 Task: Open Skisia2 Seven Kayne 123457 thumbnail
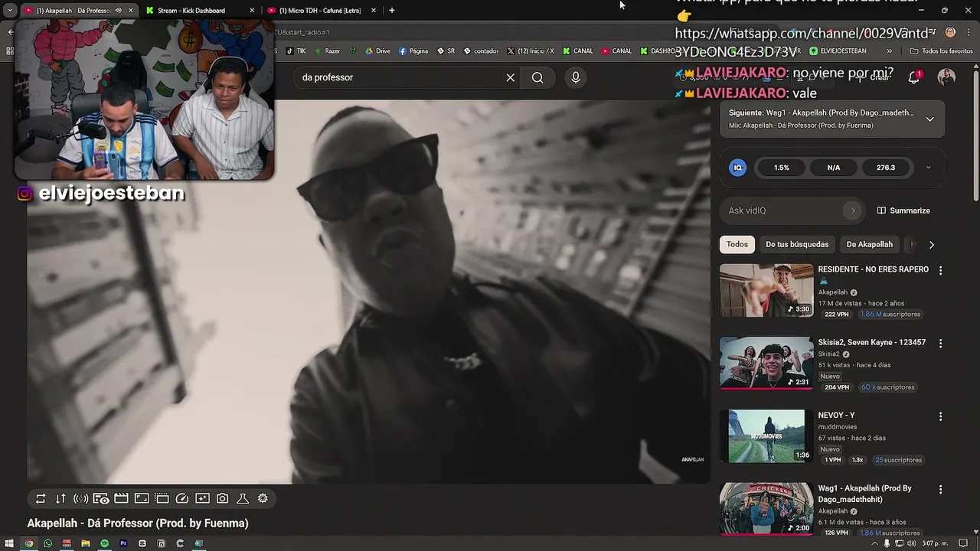pyautogui.click(x=766, y=363)
